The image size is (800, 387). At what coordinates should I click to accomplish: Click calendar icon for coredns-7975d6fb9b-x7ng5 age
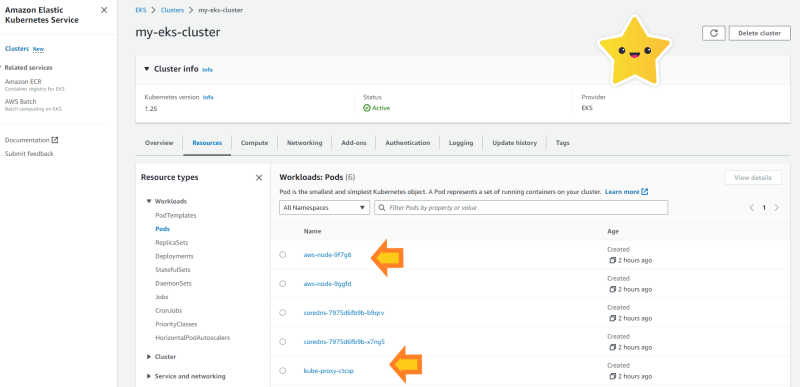click(612, 347)
